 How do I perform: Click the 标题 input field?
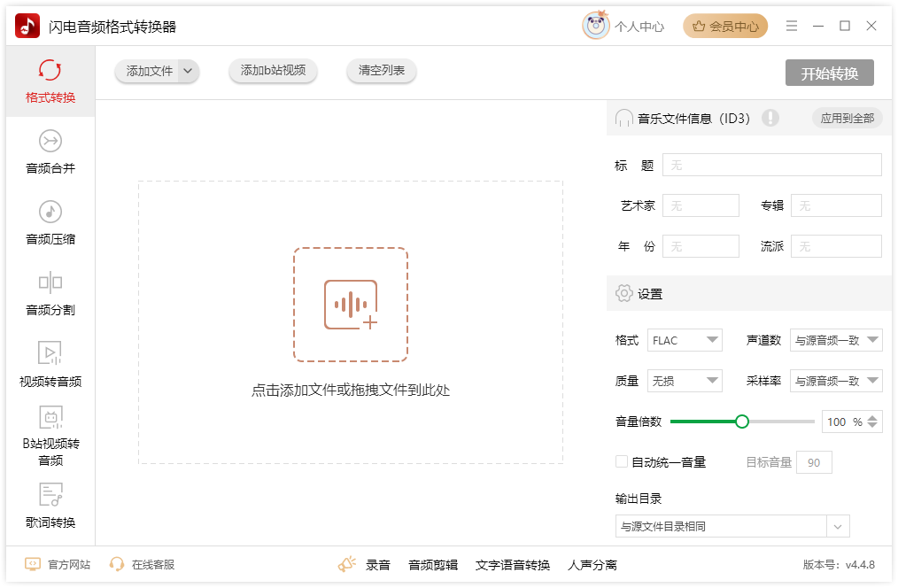point(772,165)
